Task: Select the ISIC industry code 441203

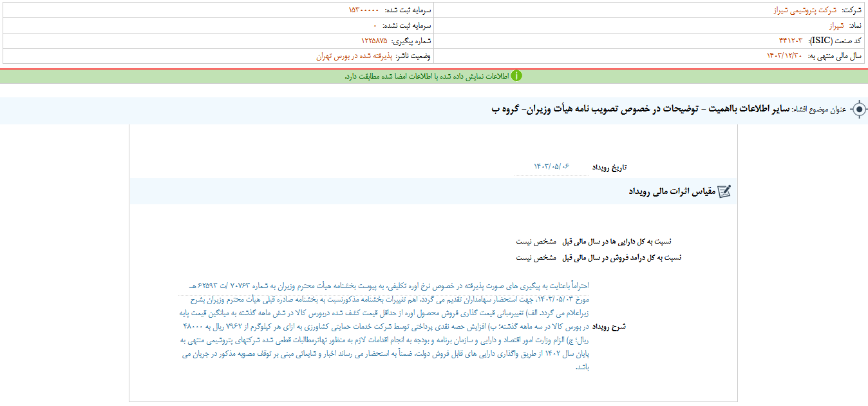Action: [791, 41]
